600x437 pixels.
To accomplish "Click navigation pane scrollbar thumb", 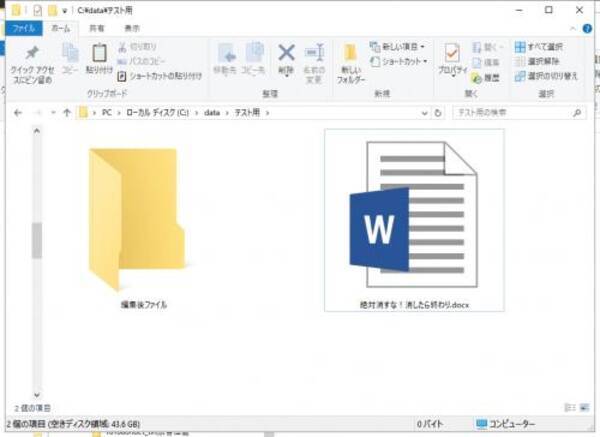I will pos(37,240).
